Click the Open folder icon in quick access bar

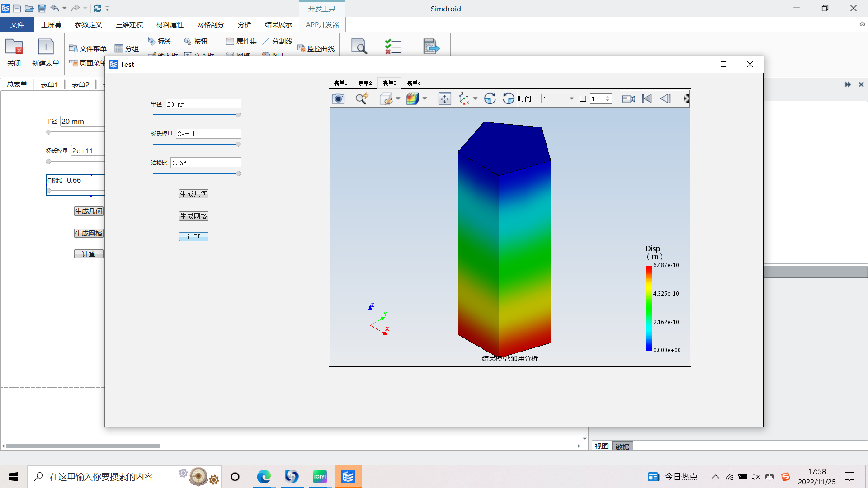point(29,8)
